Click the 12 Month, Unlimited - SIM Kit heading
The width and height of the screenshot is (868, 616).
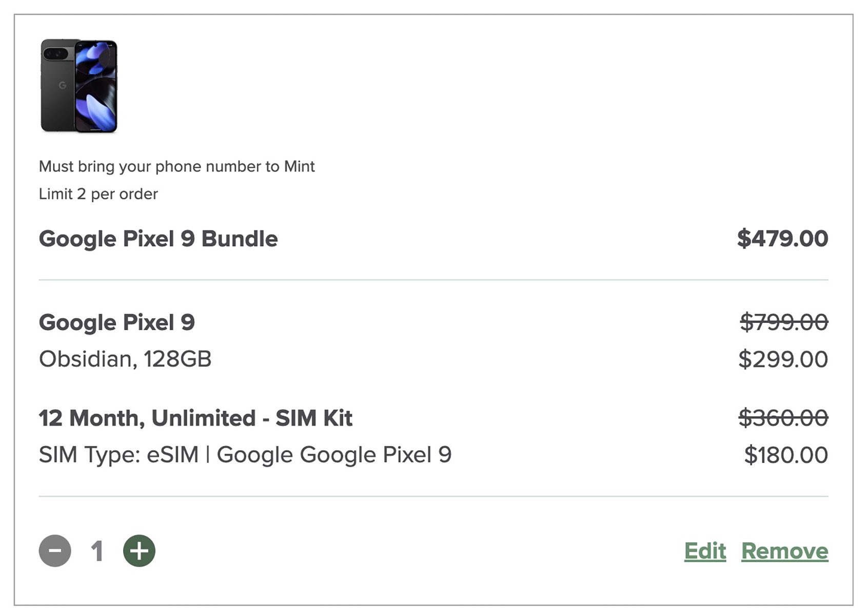click(195, 418)
